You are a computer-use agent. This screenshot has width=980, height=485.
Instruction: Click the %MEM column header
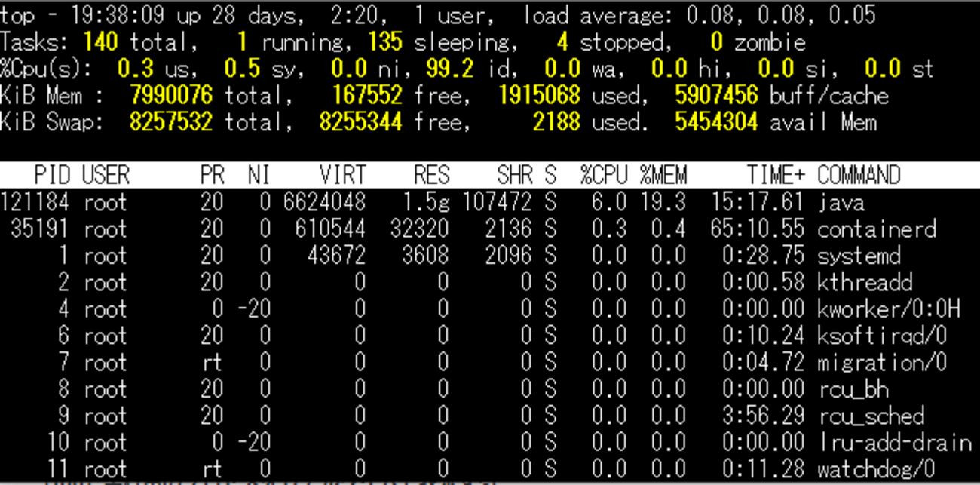coord(663,174)
